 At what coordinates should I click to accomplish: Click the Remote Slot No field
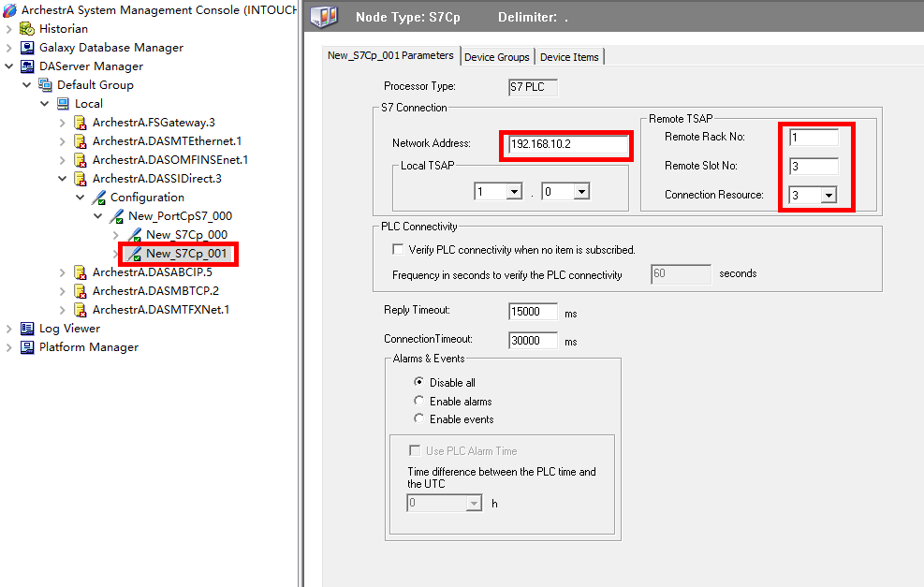coord(814,167)
